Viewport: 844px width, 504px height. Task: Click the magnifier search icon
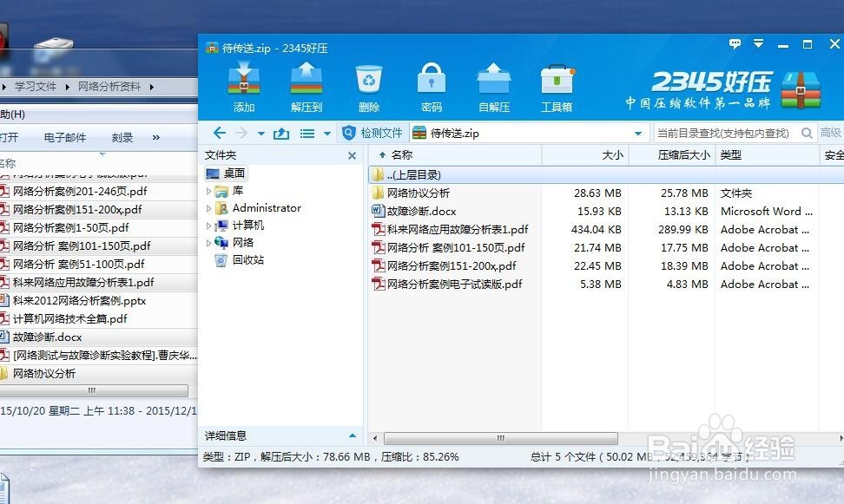click(x=807, y=133)
